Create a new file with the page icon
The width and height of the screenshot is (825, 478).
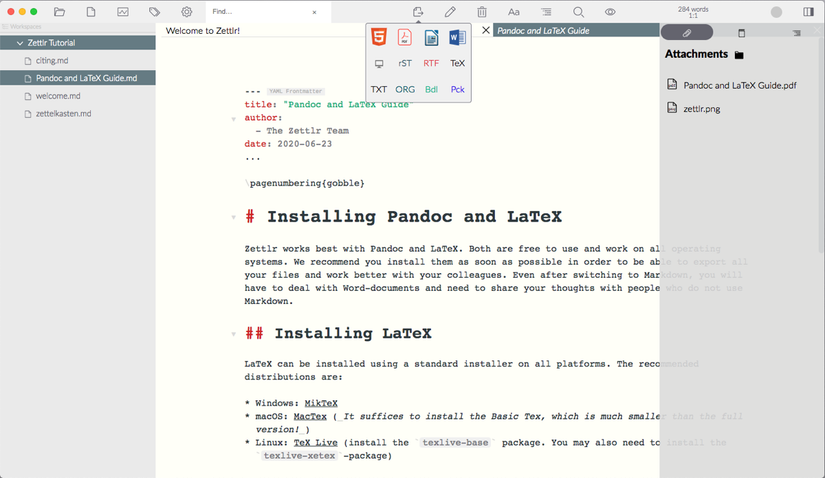pyautogui.click(x=91, y=12)
